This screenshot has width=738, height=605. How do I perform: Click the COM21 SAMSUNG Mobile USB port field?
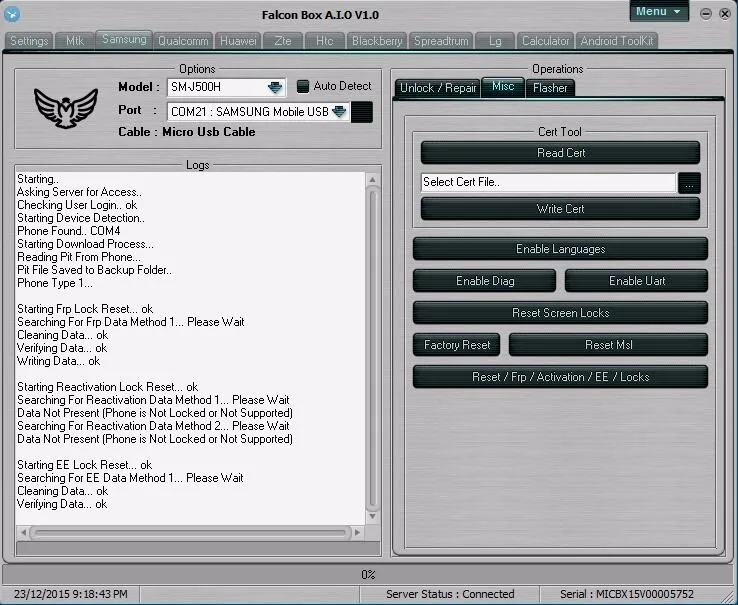[x=258, y=112]
